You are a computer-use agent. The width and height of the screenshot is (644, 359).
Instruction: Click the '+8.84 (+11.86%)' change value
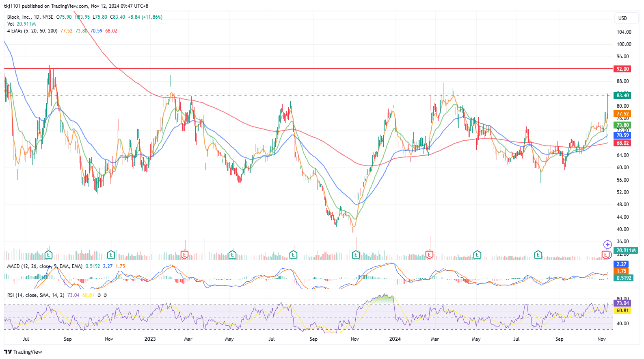click(145, 17)
